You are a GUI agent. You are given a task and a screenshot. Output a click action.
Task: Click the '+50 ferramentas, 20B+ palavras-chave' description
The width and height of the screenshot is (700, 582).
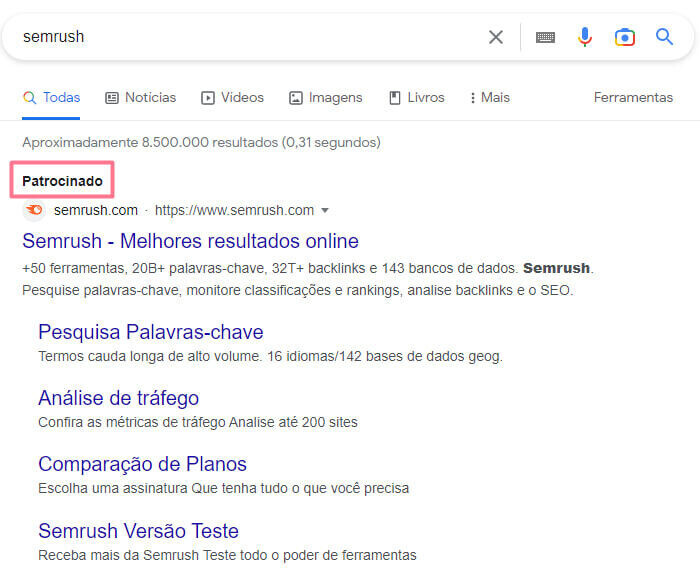tap(308, 268)
